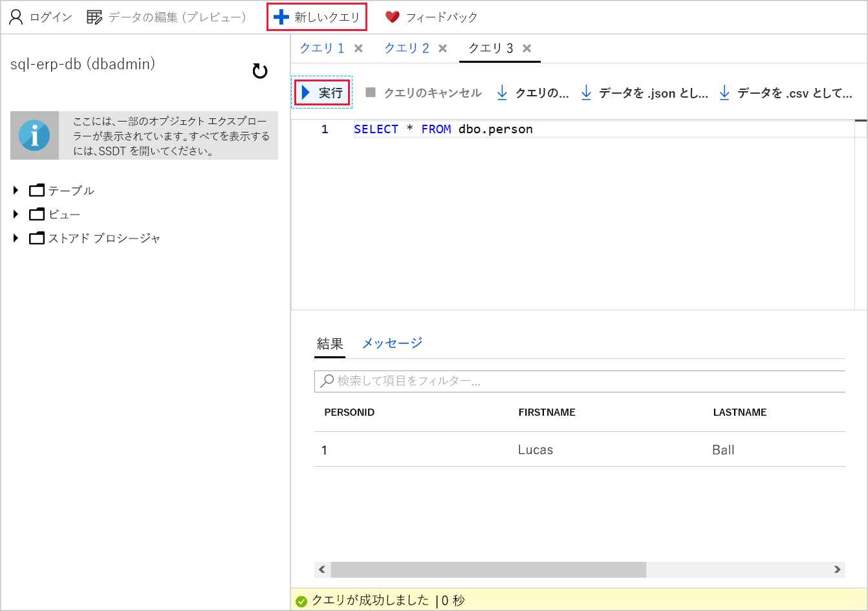Switch to クエリ 1 tab
This screenshot has height=611, width=868.
(322, 48)
